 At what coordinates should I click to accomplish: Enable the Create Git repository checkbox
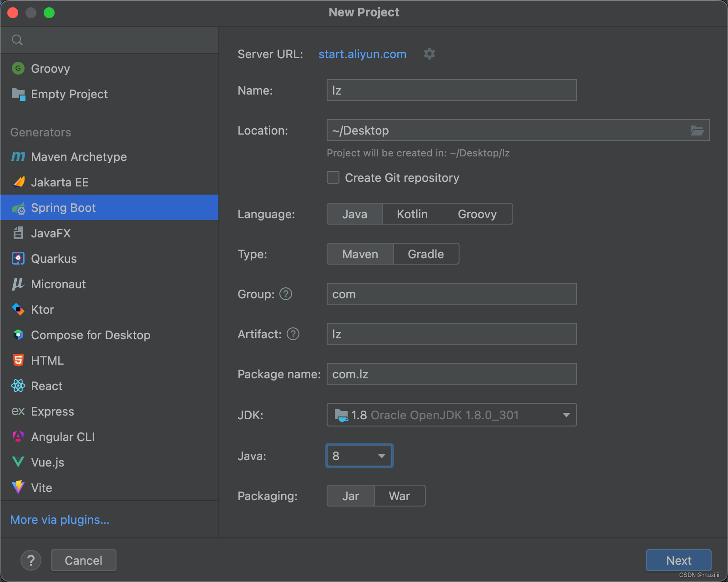333,177
